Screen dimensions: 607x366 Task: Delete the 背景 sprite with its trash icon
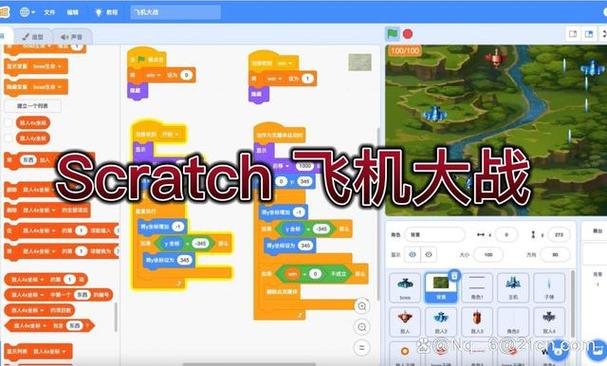pos(454,275)
